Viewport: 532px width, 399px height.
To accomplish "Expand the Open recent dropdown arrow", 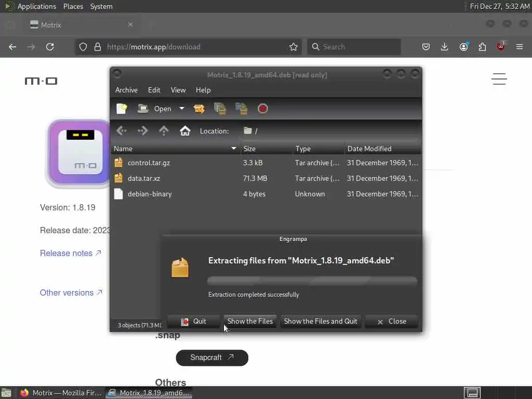I will click(182, 109).
